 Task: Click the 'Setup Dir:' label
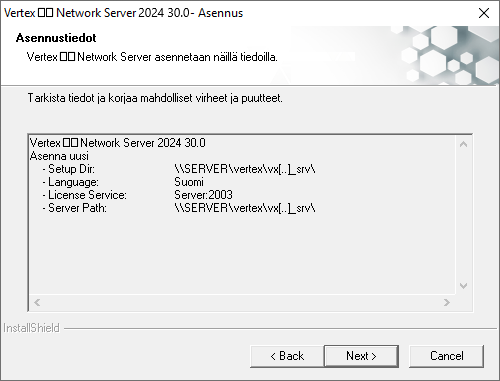71,169
